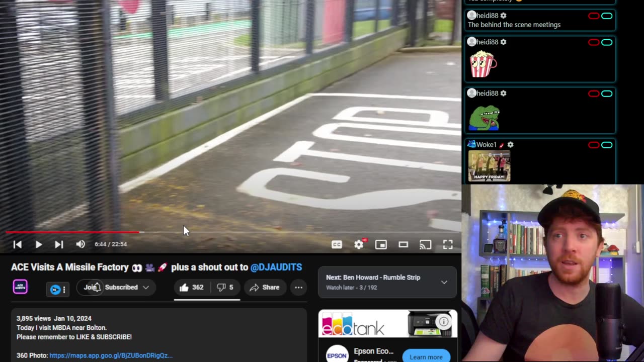Click the 'The behind the scene meetings' chat text
The image size is (644, 362).
pos(514,25)
